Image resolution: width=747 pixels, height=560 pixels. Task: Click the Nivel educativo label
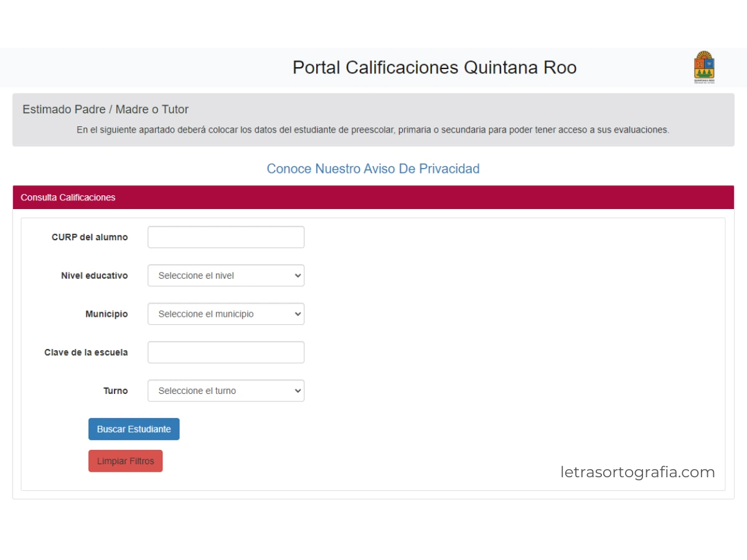coord(94,276)
